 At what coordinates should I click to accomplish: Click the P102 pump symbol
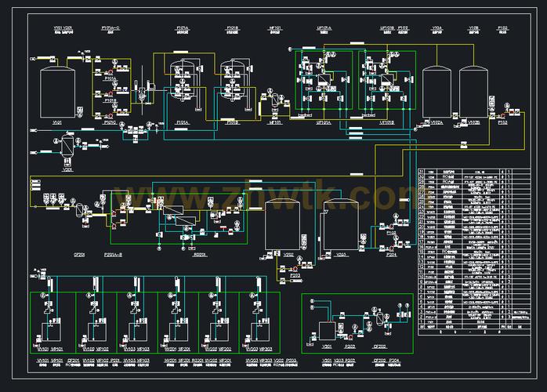(x=502, y=114)
